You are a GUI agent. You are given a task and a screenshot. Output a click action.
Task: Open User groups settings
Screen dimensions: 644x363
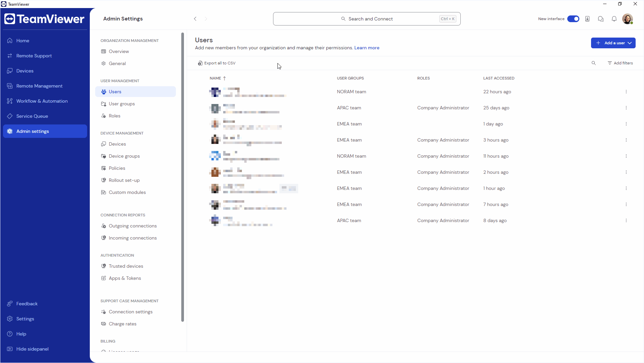click(x=135, y=104)
